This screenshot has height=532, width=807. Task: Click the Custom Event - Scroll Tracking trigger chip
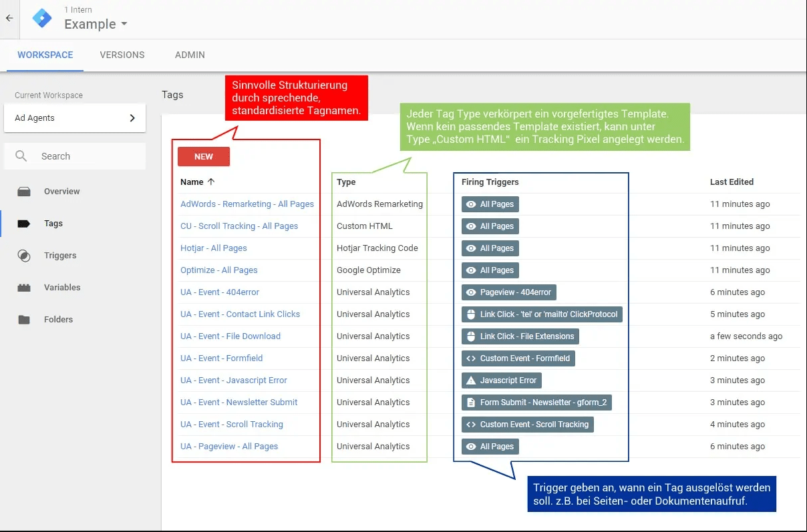528,425
